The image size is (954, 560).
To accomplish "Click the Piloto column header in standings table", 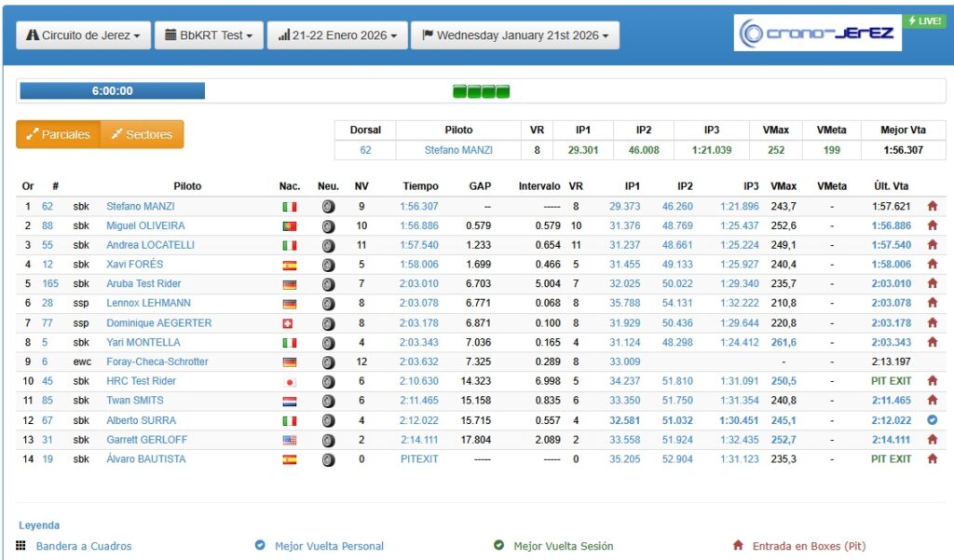I will [187, 186].
